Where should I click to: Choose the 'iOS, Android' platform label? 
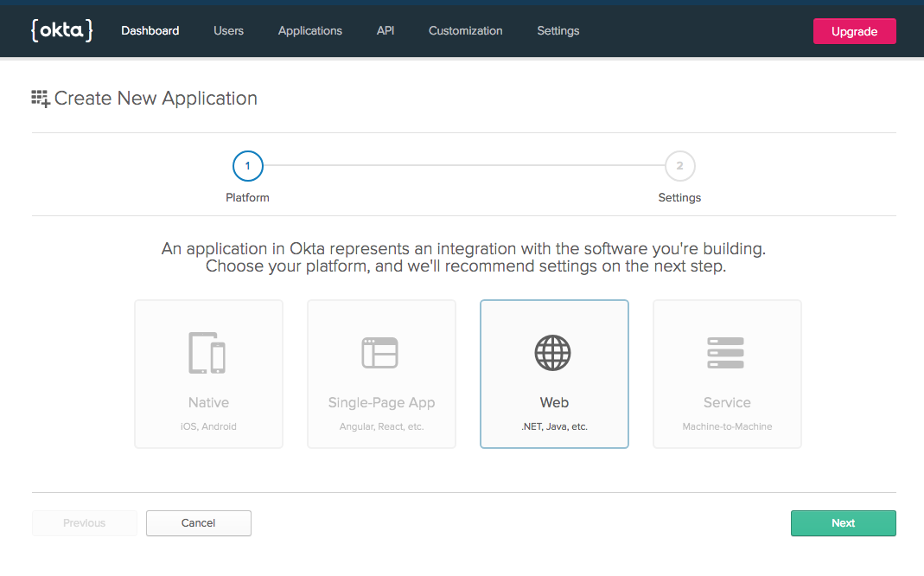pyautogui.click(x=208, y=426)
